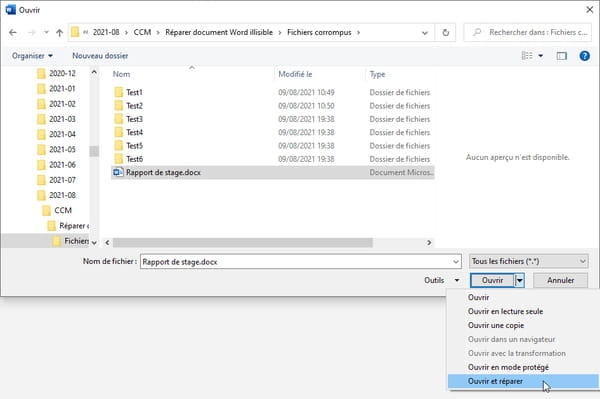Click the Forward navigation arrow
Screen dimensions: 600x399
pyautogui.click(x=31, y=33)
